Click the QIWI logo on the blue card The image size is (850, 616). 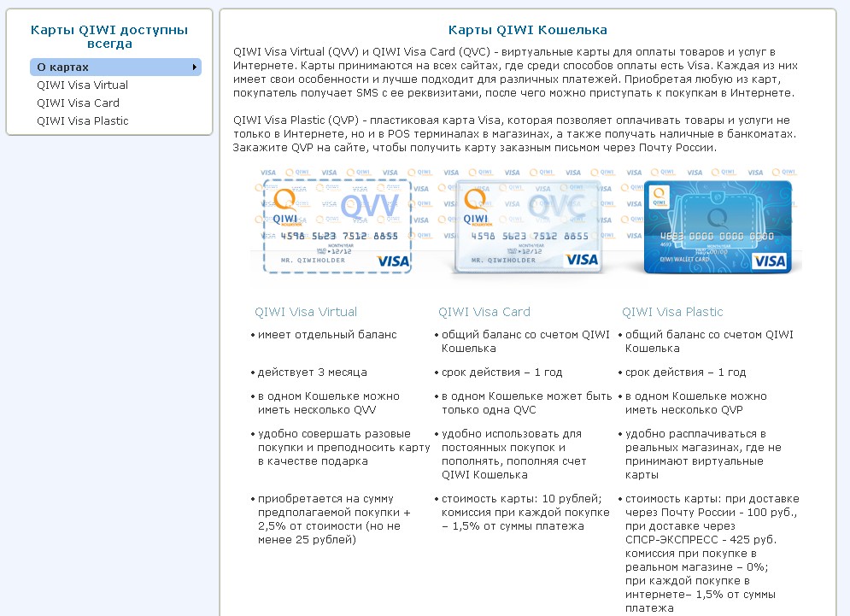(659, 196)
